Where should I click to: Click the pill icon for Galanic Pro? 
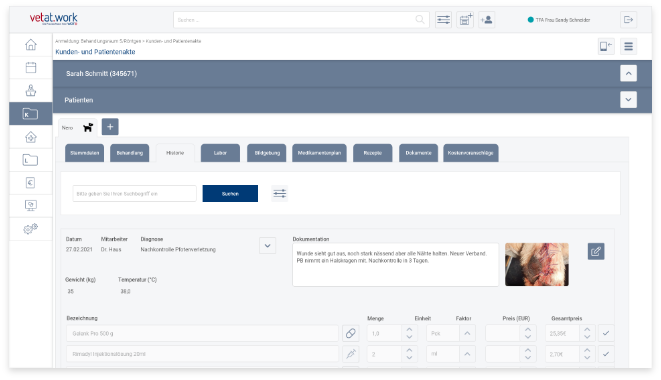pyautogui.click(x=350, y=333)
